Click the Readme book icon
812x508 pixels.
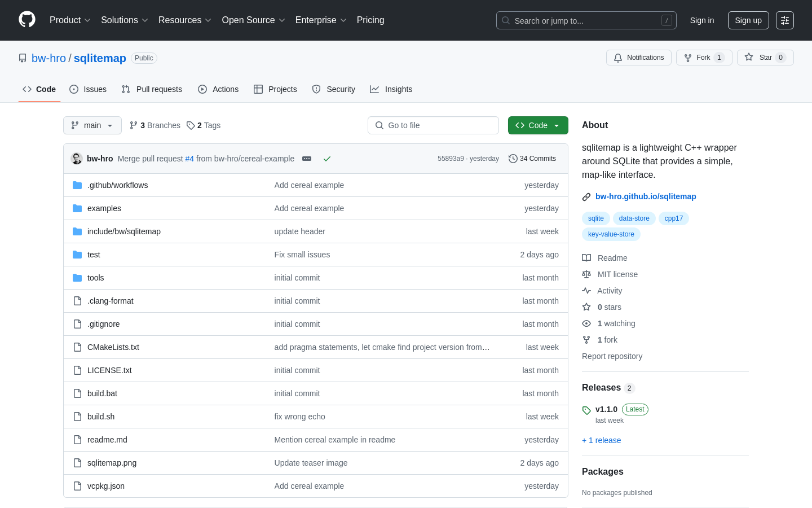coord(586,258)
